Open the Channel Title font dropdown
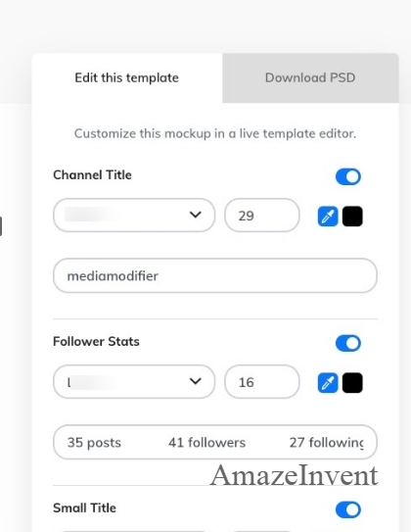411x532 pixels. coord(134,216)
